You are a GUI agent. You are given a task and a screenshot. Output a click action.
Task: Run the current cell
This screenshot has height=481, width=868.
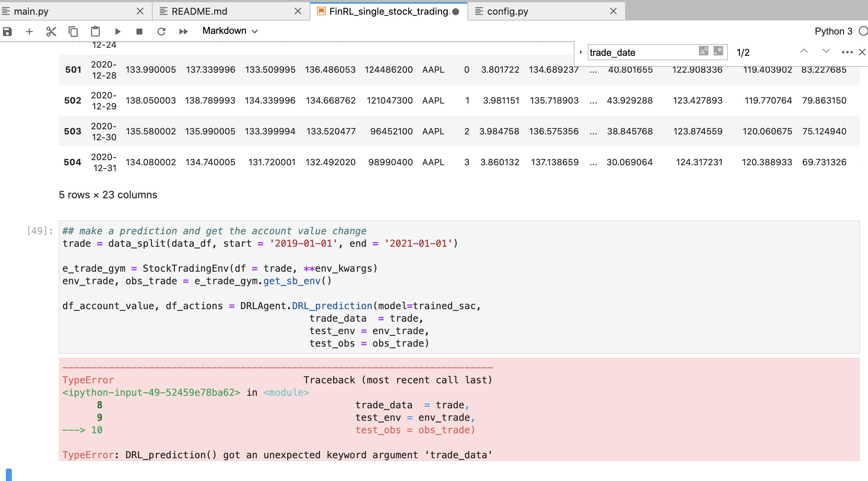pyautogui.click(x=117, y=31)
